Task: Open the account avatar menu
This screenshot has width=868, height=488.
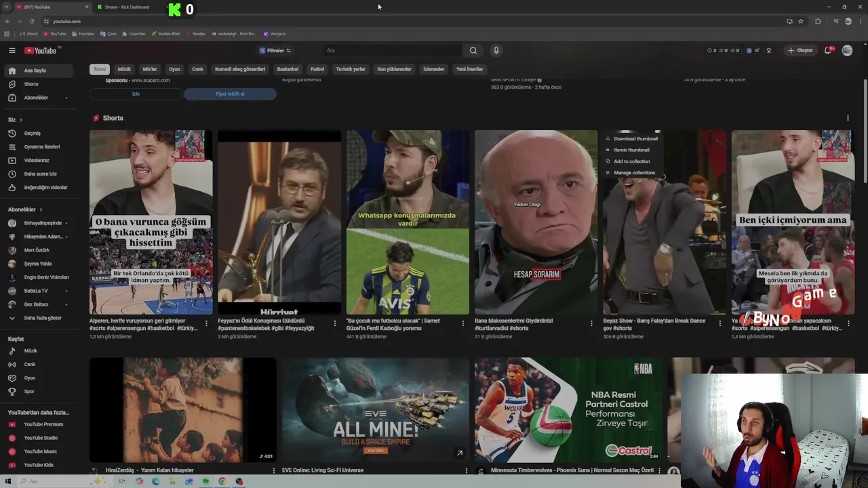Action: pyautogui.click(x=847, y=50)
